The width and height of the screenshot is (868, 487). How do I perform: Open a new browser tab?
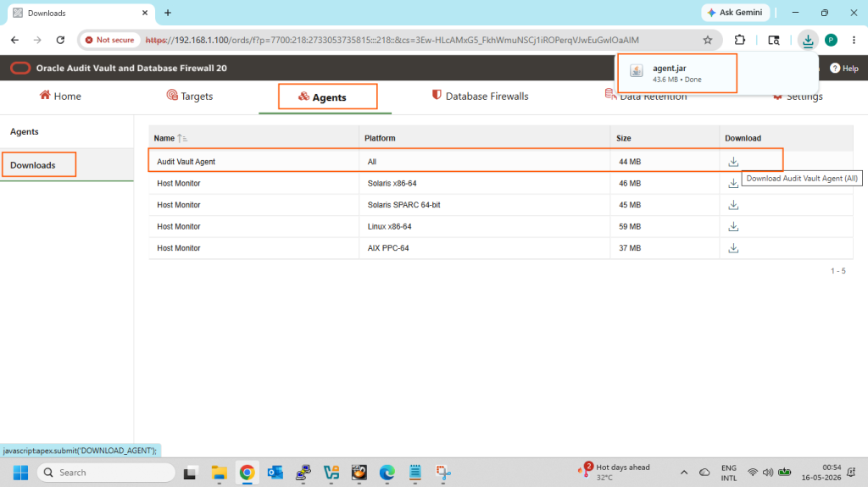(168, 13)
